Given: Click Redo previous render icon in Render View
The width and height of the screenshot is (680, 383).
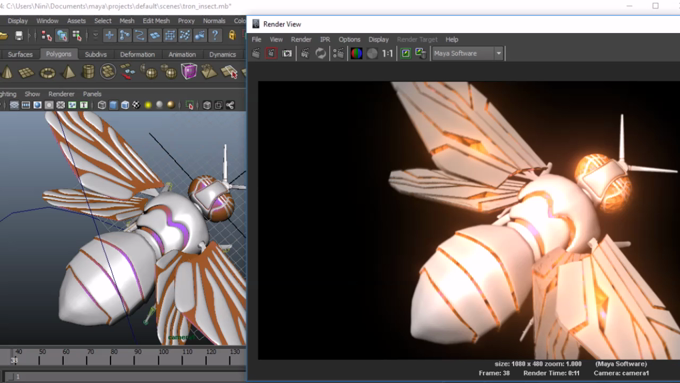Looking at the screenshot, I should tap(256, 53).
